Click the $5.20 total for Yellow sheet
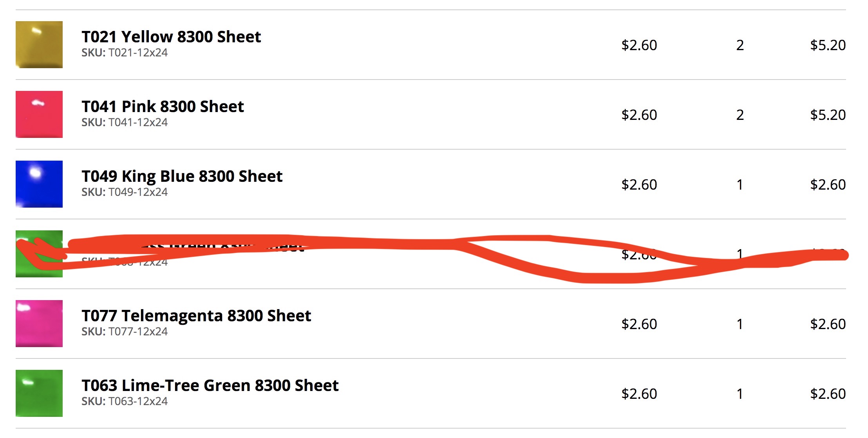This screenshot has height=438, width=868. (828, 45)
